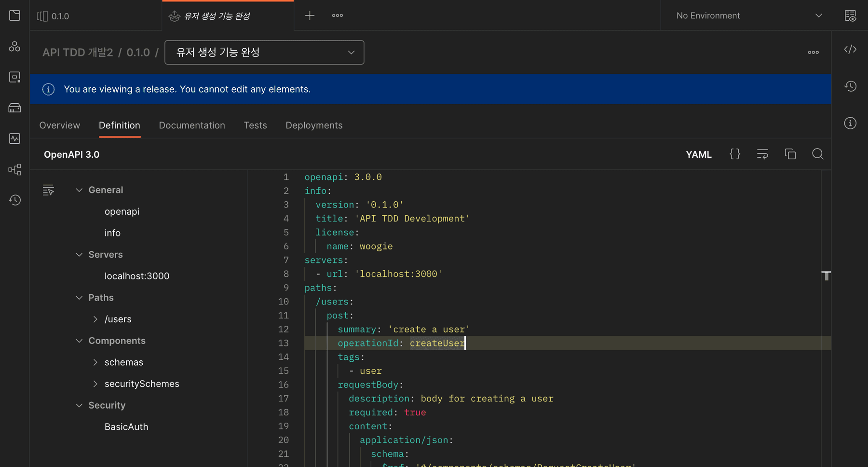Click the beautify curly braces icon

(x=735, y=154)
